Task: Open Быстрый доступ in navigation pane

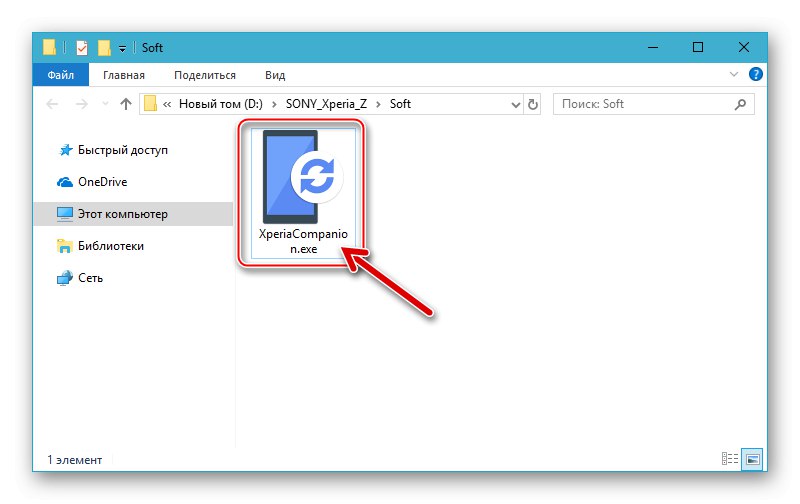Action: tap(113, 150)
